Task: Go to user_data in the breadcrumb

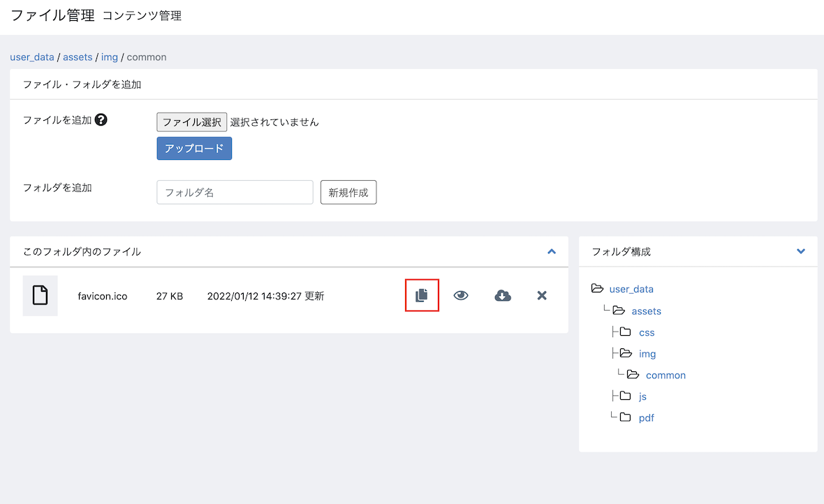Action: 32,57
